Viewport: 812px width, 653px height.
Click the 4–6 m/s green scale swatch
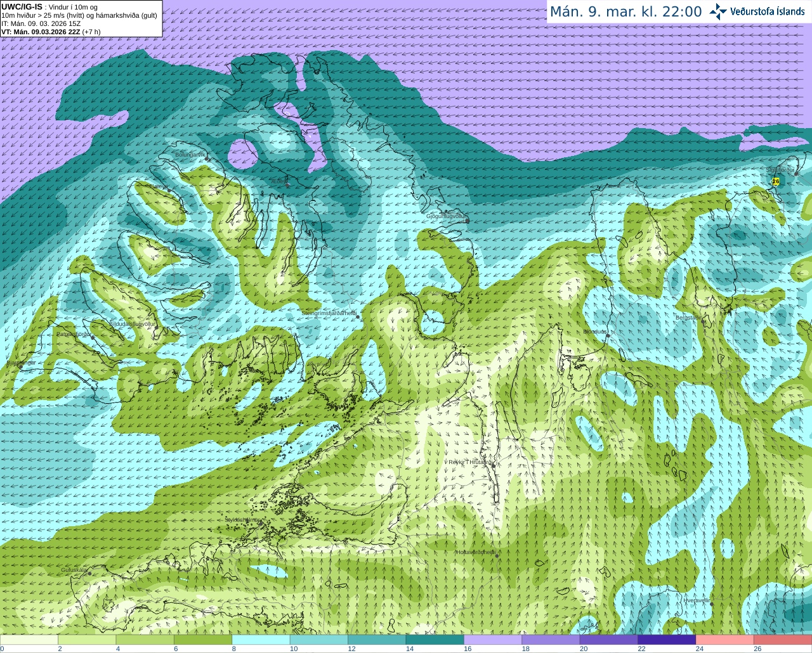coord(145,640)
